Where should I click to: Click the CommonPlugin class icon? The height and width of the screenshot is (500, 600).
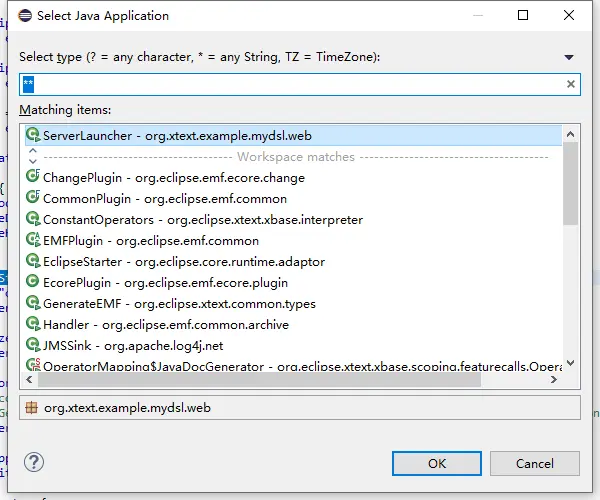tap(33, 197)
